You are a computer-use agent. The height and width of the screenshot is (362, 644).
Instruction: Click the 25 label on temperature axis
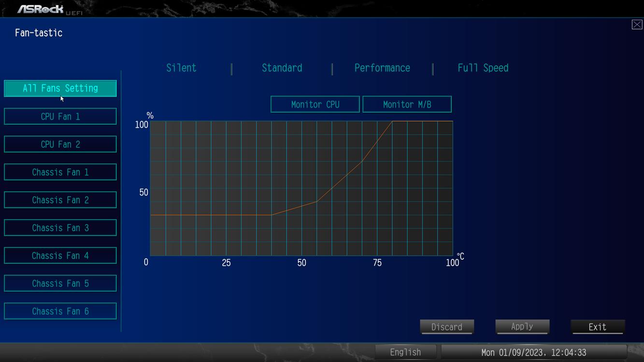[226, 263]
